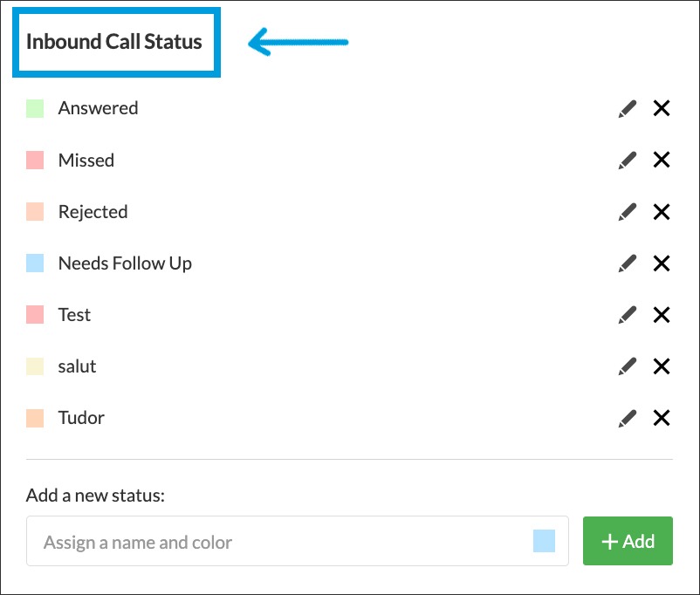Click the green Answered color swatch
700x595 pixels.
click(35, 109)
